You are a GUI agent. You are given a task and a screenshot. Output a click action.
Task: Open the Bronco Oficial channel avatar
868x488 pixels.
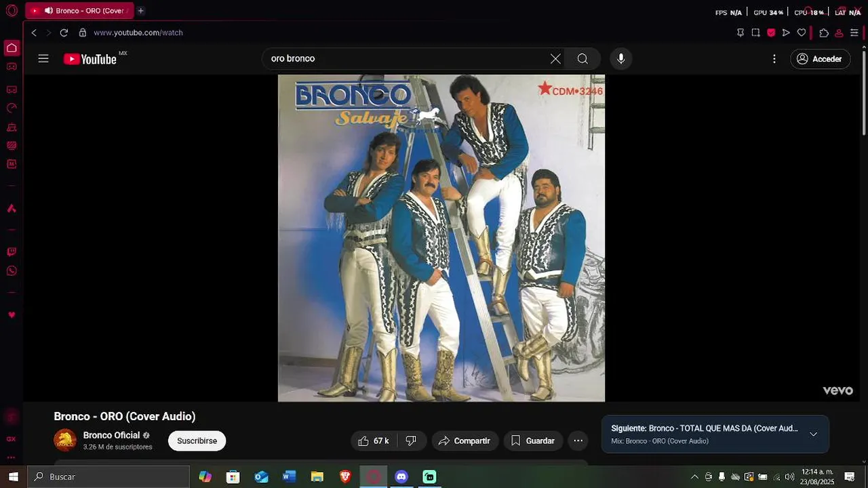tap(65, 441)
